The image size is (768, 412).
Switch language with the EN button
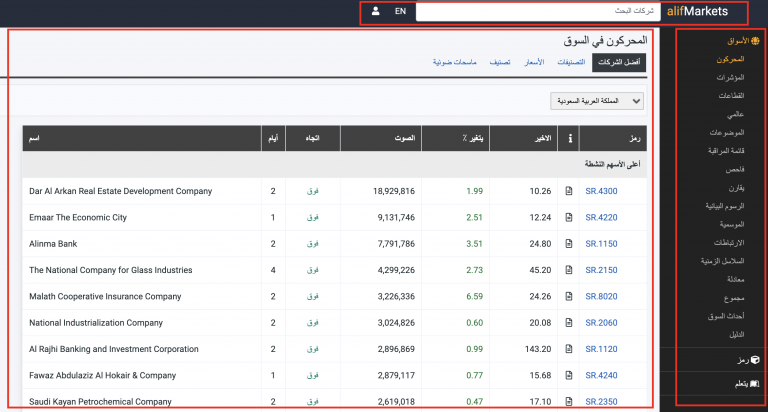(400, 11)
